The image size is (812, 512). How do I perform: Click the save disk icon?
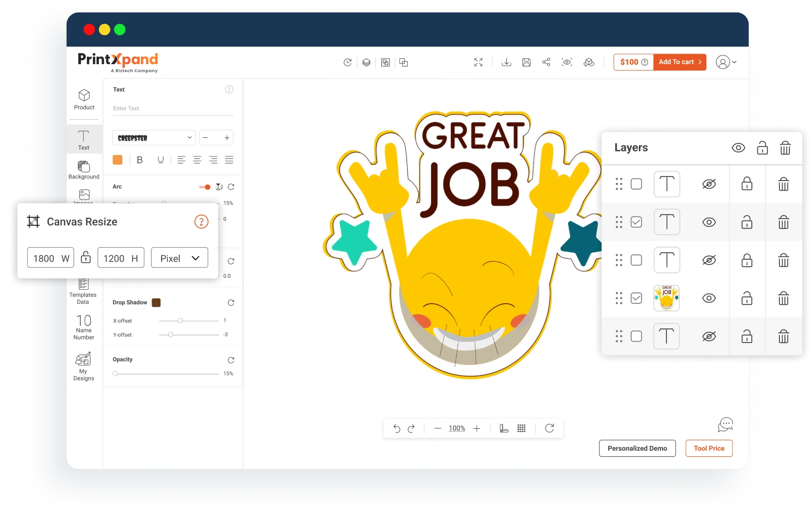(526, 62)
